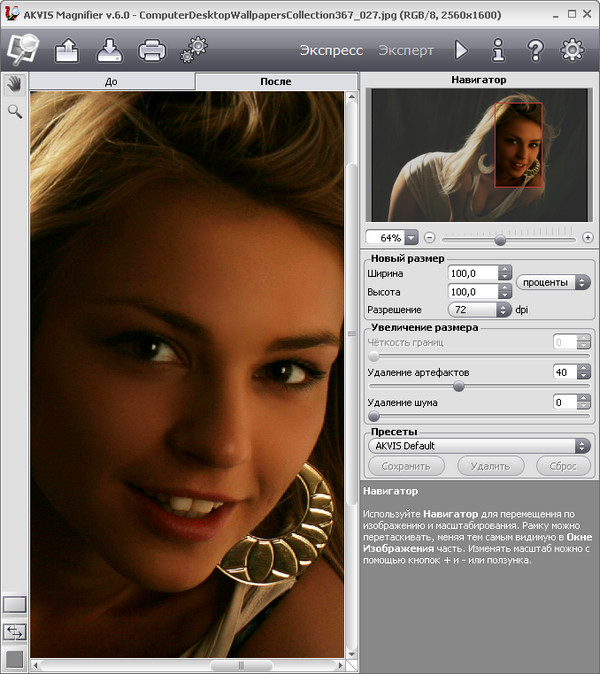Click the Удаление артефактов slider
Screen dimensions: 600x674
pos(459,385)
